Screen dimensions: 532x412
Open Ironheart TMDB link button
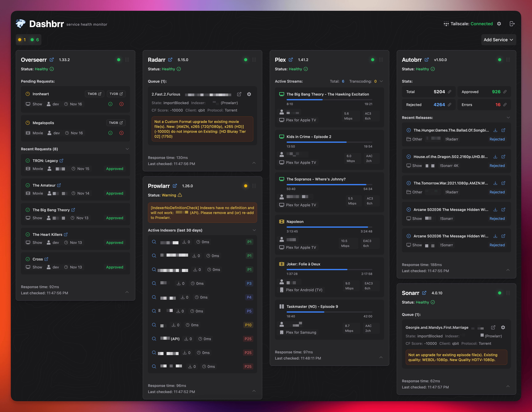[x=95, y=94]
